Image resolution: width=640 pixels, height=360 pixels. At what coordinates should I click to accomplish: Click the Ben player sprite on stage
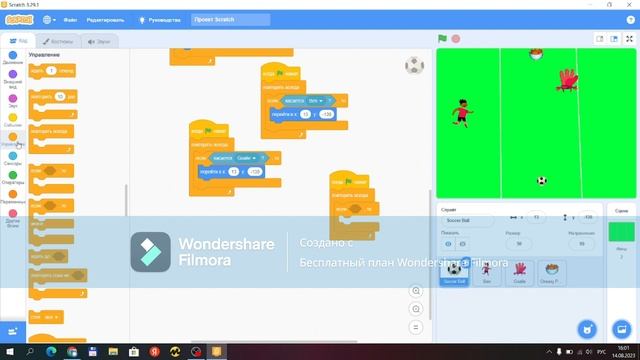pyautogui.click(x=462, y=113)
